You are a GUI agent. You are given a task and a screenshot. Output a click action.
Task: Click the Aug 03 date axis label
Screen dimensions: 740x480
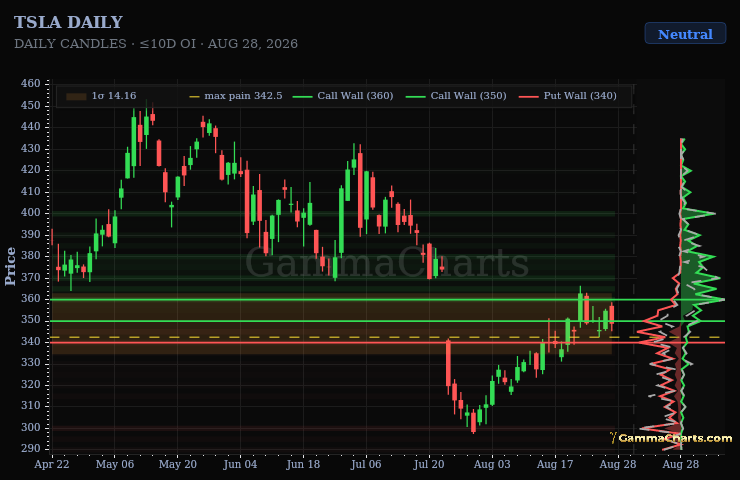click(492, 464)
